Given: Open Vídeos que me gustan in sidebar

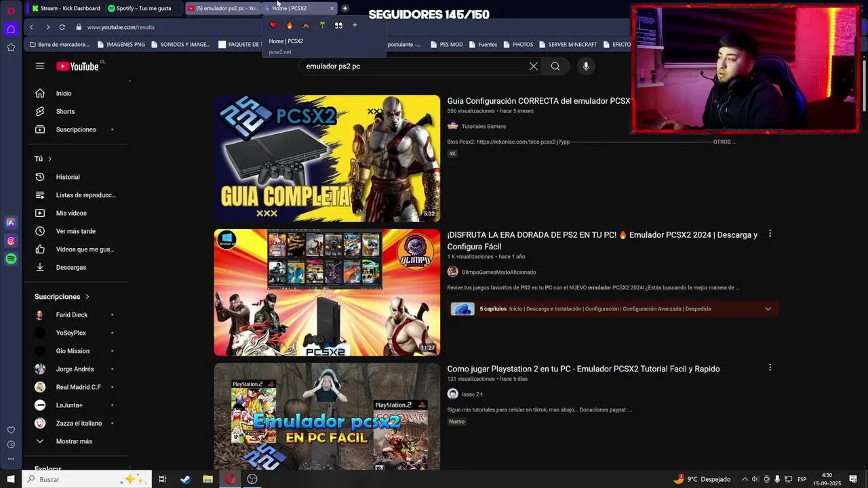Looking at the screenshot, I should (76, 249).
